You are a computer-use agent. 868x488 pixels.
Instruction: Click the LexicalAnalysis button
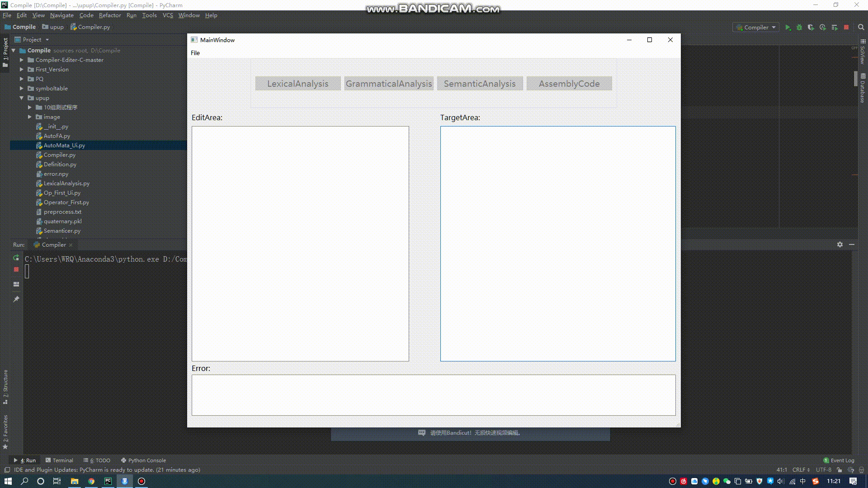click(297, 84)
